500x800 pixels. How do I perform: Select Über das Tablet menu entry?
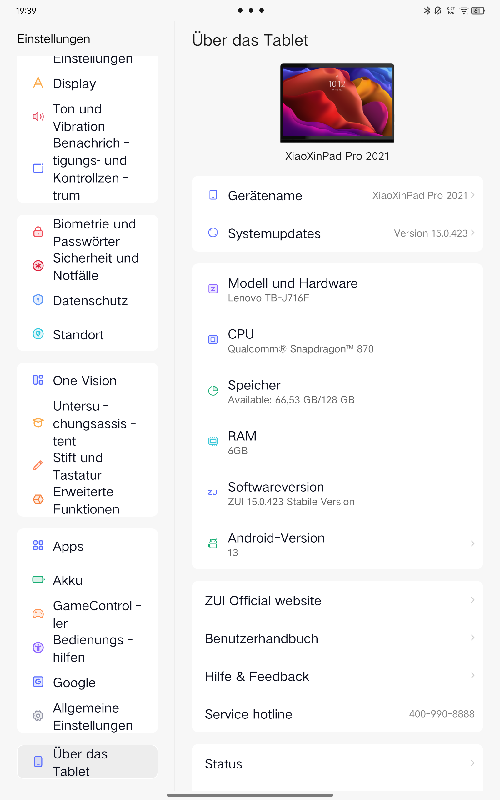point(88,762)
